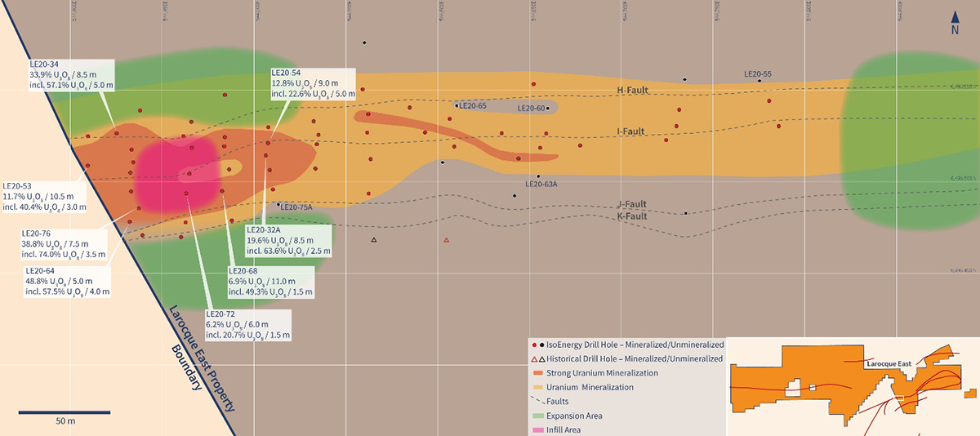Select the Uranium Mineralization legend swatch
This screenshot has height=436, width=980.
point(537,387)
